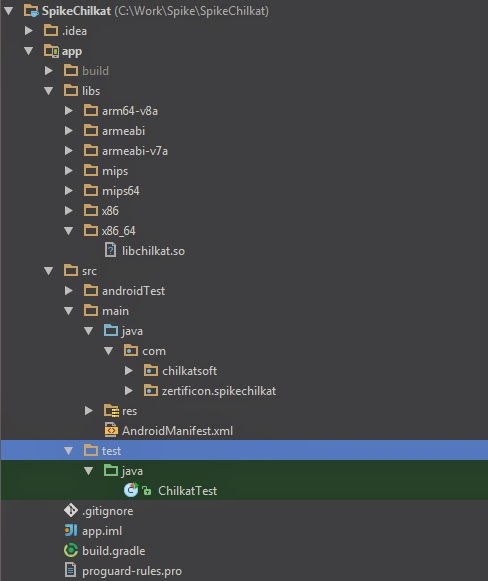Collapse the libs folder
This screenshot has width=488, height=581.
point(49,90)
